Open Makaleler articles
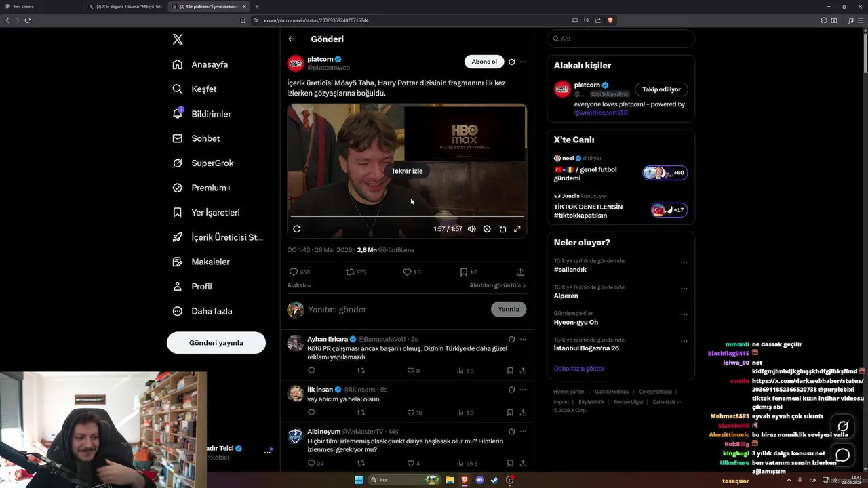Viewport: 868px width, 488px height. (x=201, y=262)
